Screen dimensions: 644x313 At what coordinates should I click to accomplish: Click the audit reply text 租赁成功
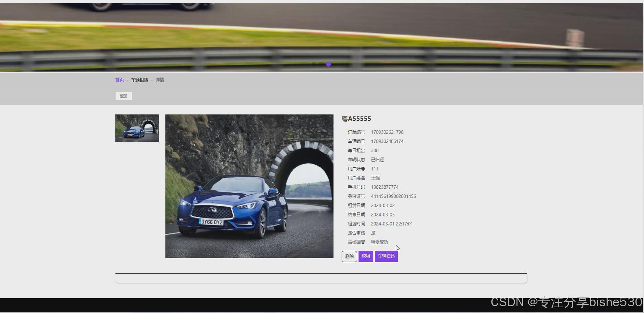click(379, 242)
